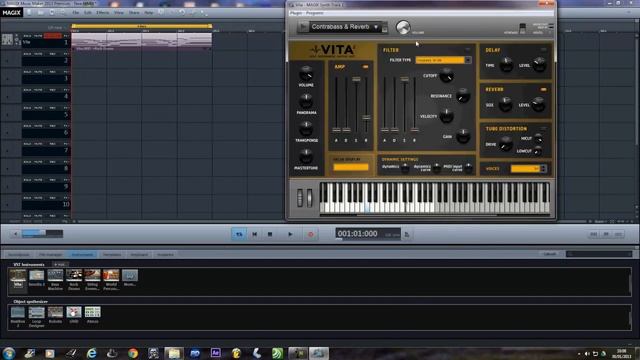Toggle the loop playback button

pyautogui.click(x=239, y=234)
